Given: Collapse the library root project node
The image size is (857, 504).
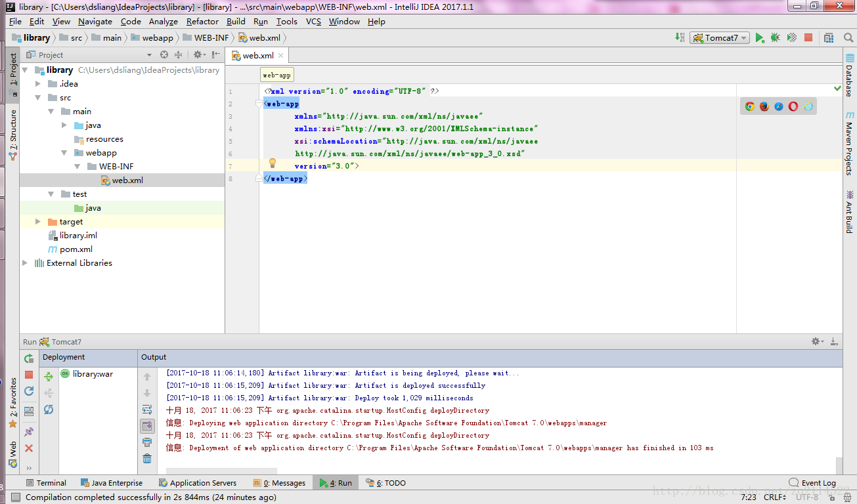Looking at the screenshot, I should click(x=25, y=70).
